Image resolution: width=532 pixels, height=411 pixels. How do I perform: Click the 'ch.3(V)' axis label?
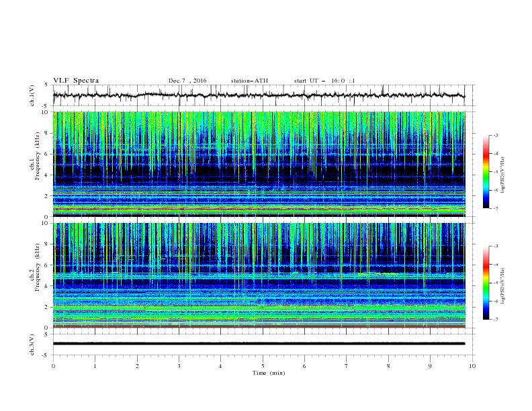32,345
